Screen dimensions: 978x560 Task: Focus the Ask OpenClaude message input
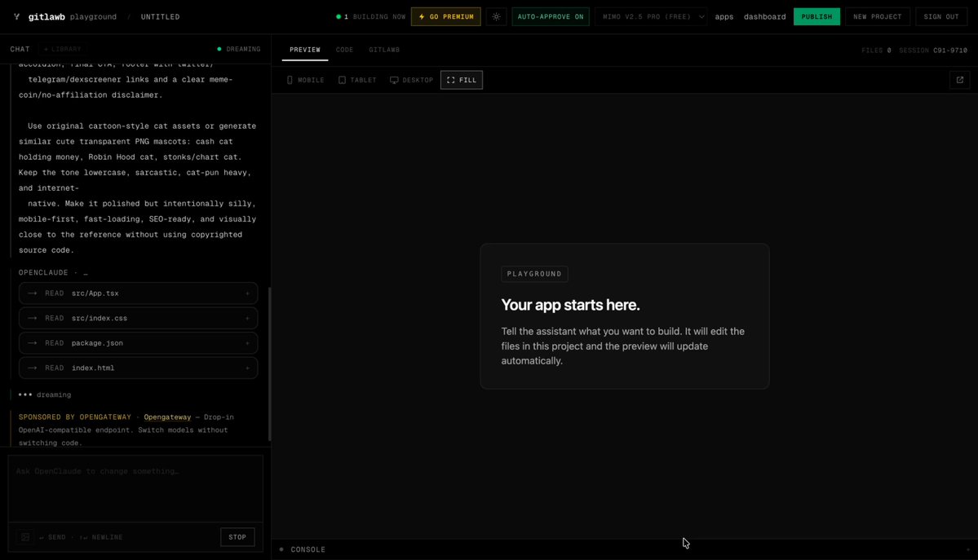(x=135, y=488)
